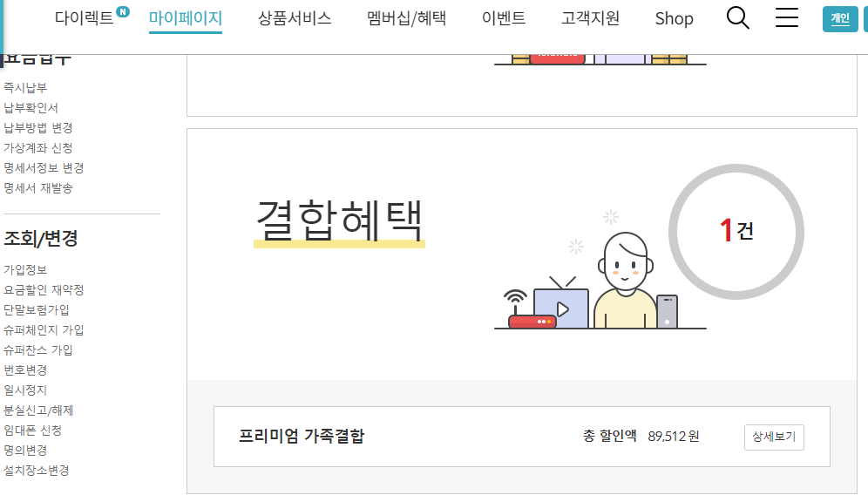Click 상세보기 for 프리미엄 가족결합

774,437
